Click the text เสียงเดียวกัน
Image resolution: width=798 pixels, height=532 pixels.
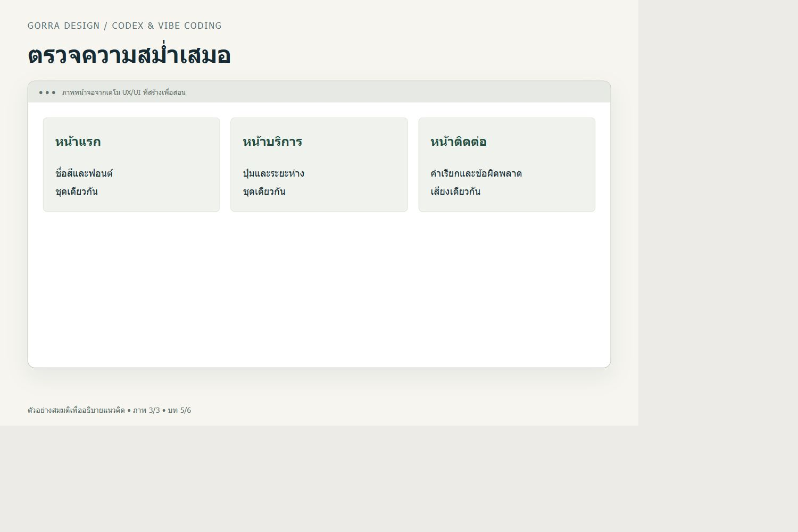(455, 192)
